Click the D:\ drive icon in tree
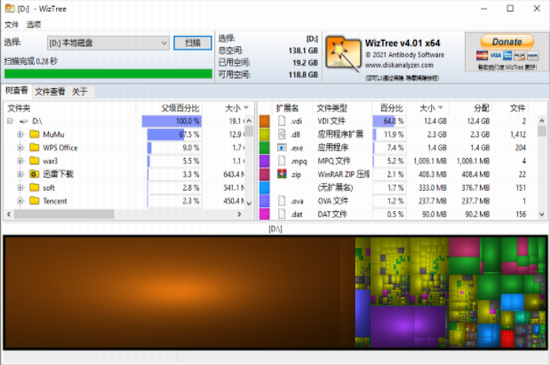Image resolution: width=550 pixels, height=365 pixels. 24,121
